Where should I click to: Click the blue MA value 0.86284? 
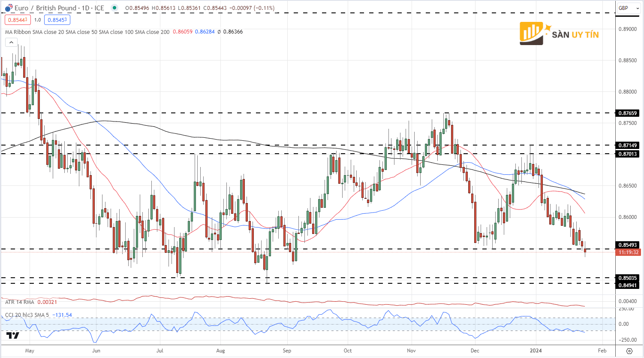tap(205, 32)
